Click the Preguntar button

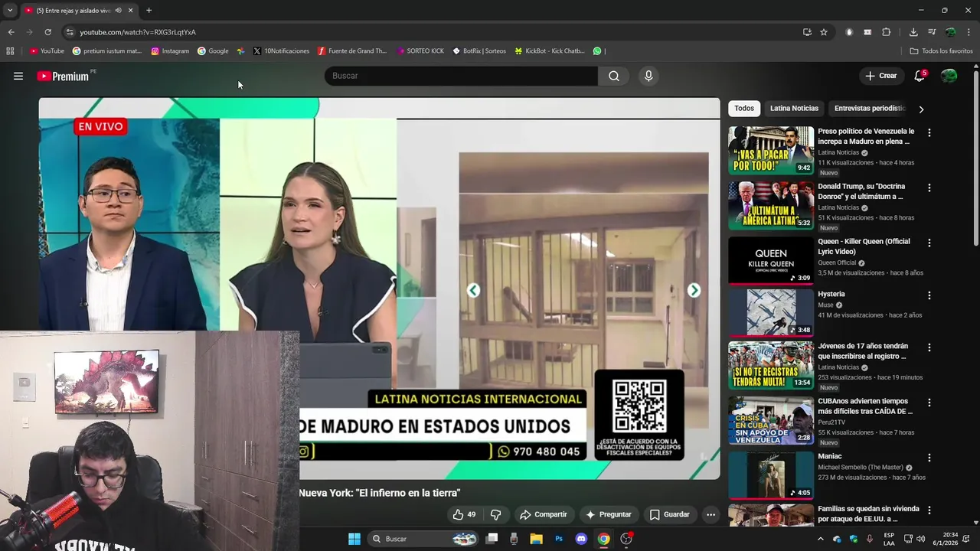click(608, 514)
